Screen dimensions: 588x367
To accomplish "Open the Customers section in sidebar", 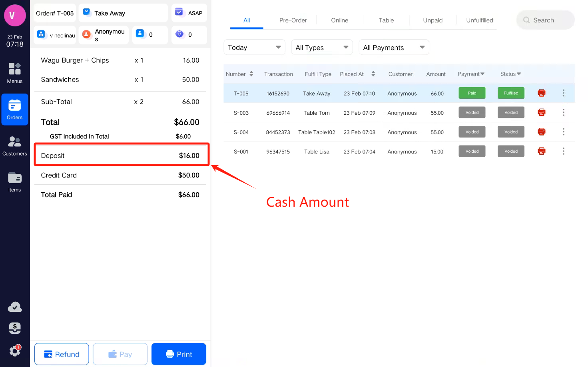I will (x=15, y=146).
